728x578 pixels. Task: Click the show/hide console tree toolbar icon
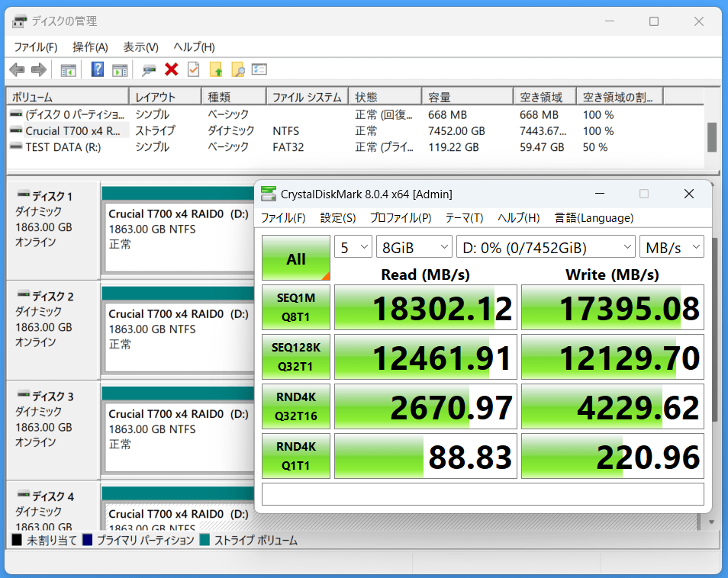[x=68, y=70]
